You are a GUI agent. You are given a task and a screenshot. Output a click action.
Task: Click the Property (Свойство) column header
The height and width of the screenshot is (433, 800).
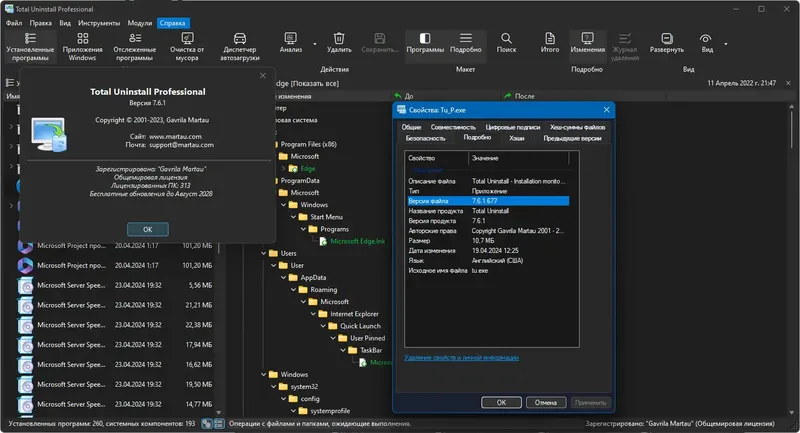tap(436, 158)
